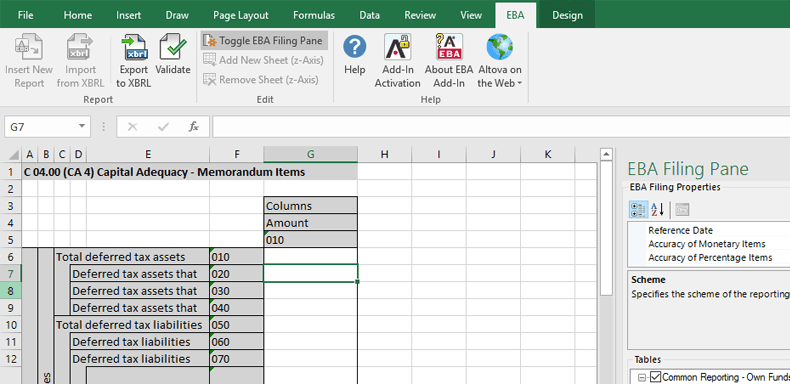Click the Select All corner triangle
The image size is (790, 384).
click(14, 155)
